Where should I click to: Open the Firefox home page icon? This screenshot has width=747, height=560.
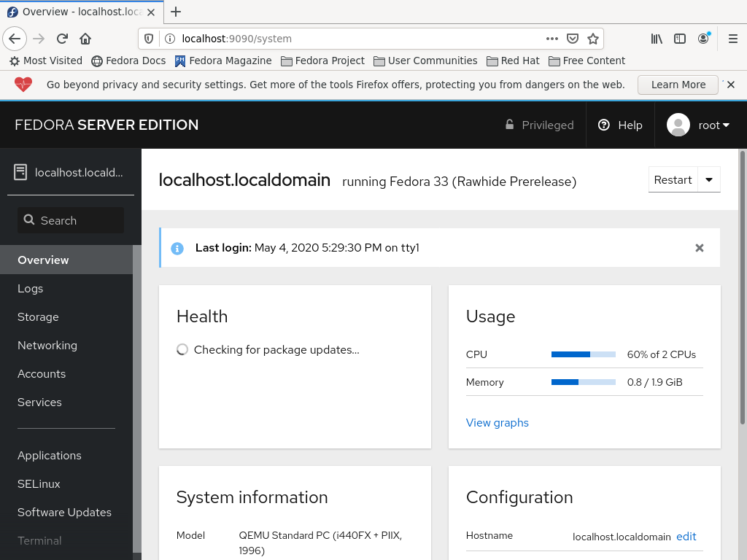pos(85,39)
